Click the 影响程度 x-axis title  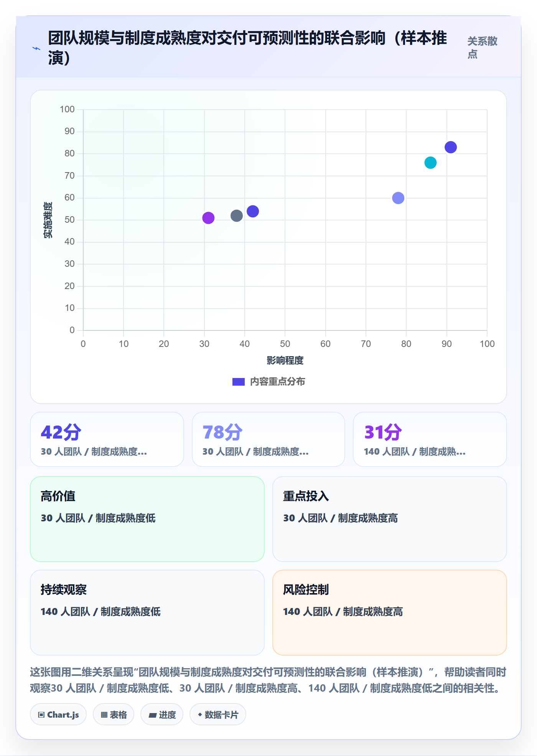(285, 360)
